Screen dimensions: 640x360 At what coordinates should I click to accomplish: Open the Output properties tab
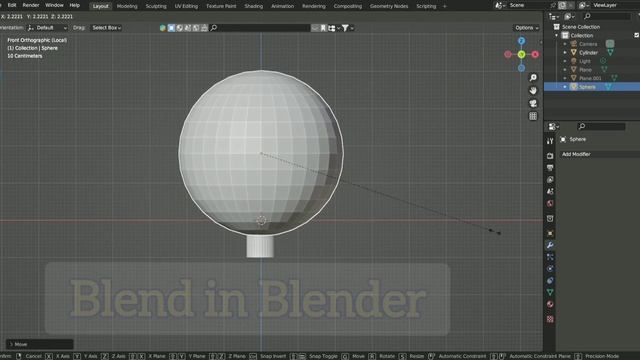[x=550, y=168]
